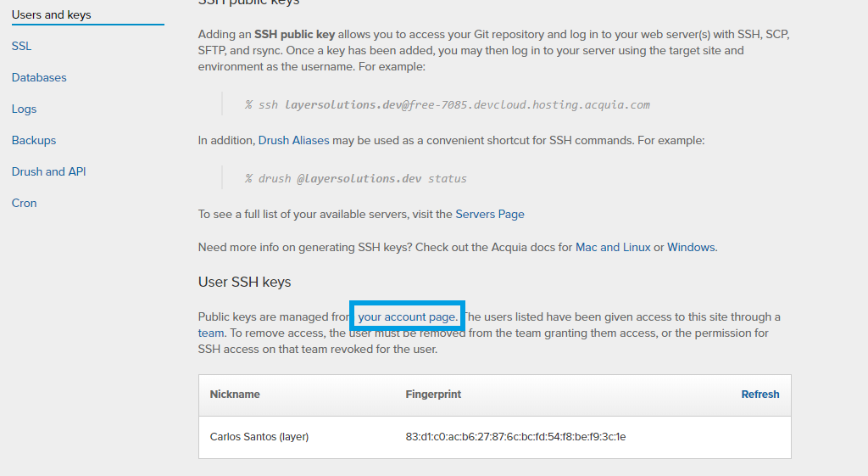Image resolution: width=868 pixels, height=476 pixels.
Task: Click the Fingerprint column header
Action: [x=433, y=394]
